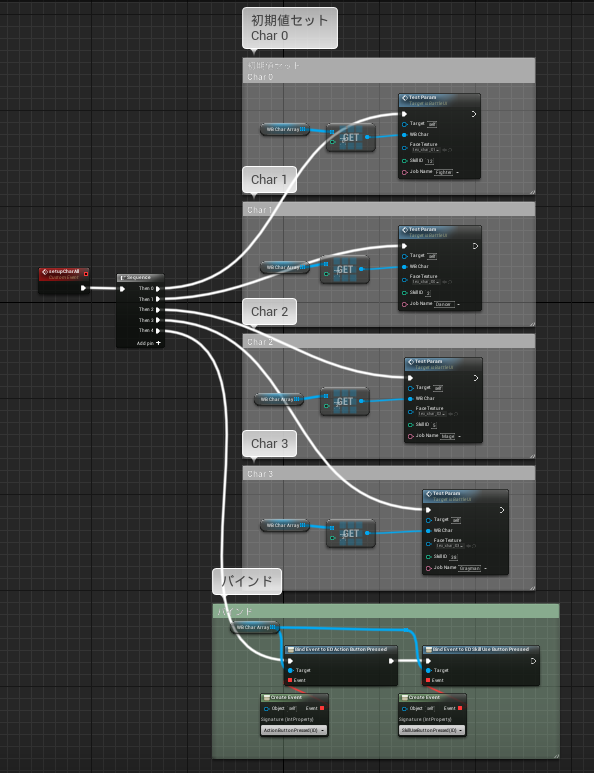594x773 pixels.
Task: Select the green バインド comment header
Action: point(386,611)
